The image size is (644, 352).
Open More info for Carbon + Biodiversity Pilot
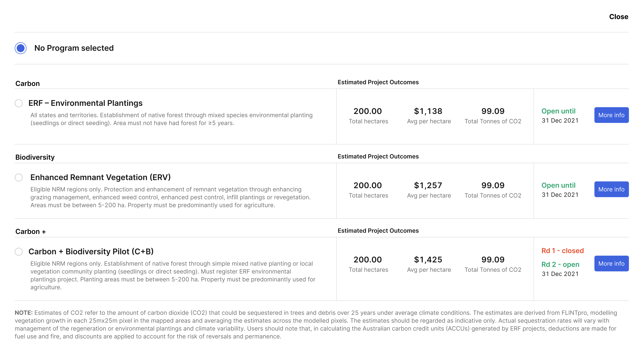(x=611, y=264)
